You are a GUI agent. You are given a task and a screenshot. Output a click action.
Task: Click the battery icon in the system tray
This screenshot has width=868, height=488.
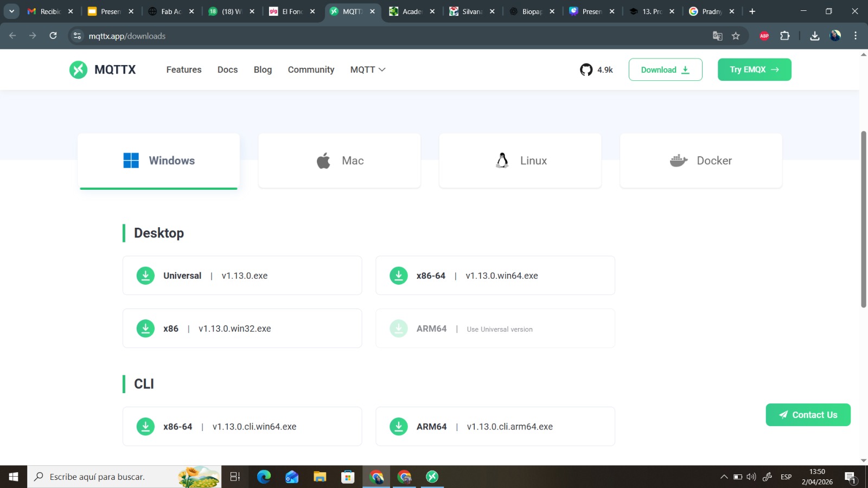point(738,477)
